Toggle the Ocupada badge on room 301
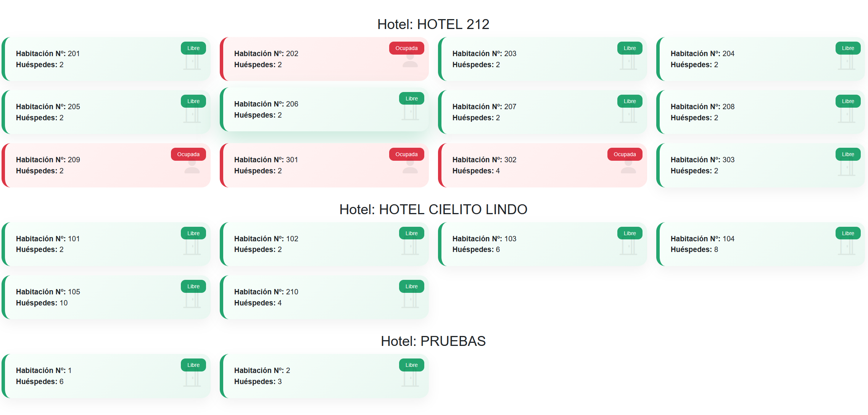This screenshot has width=868, height=415. [406, 154]
